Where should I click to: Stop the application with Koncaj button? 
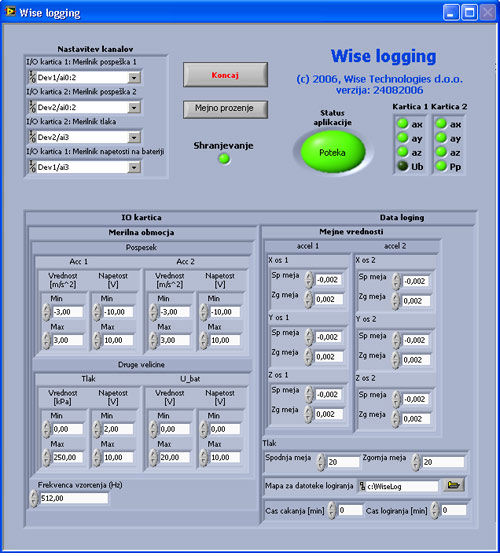[x=225, y=75]
